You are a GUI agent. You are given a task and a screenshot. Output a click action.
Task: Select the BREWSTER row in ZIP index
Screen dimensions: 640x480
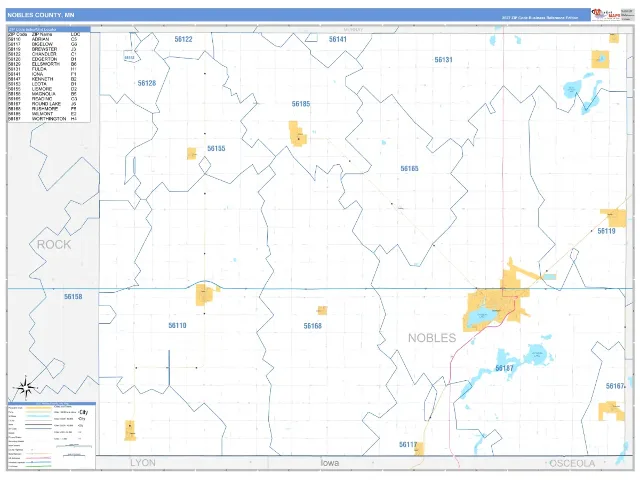(42, 49)
